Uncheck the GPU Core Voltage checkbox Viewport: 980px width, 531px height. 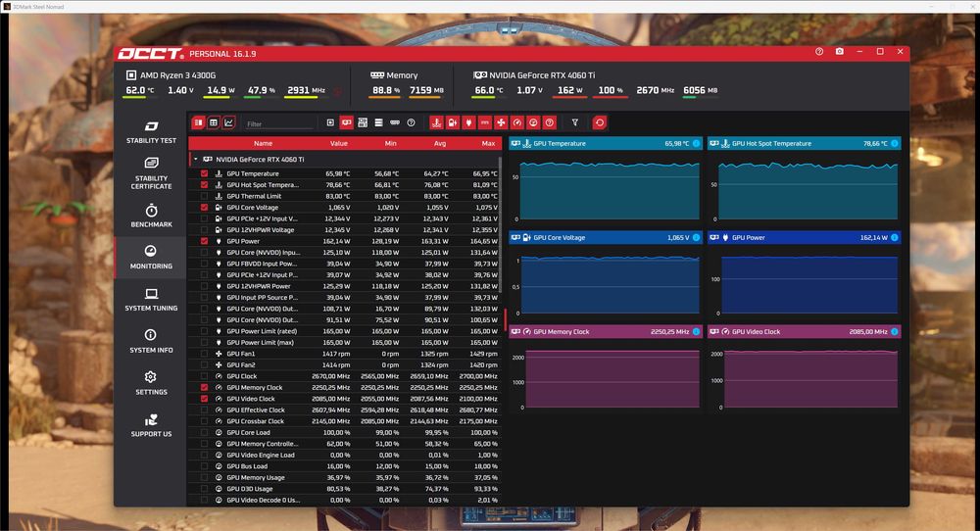click(205, 208)
